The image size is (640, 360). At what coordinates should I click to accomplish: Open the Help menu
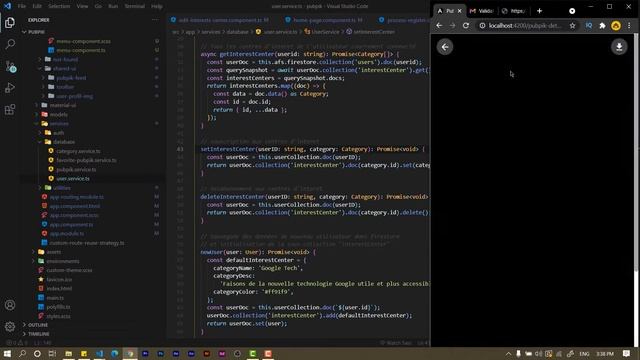click(x=157, y=6)
